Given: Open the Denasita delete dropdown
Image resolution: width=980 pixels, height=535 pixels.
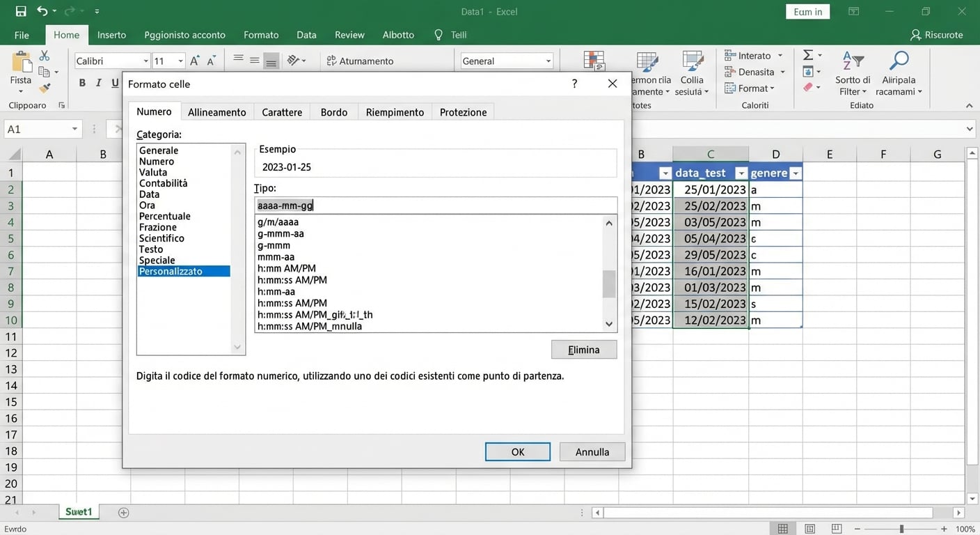Looking at the screenshot, I should pyautogui.click(x=782, y=72).
